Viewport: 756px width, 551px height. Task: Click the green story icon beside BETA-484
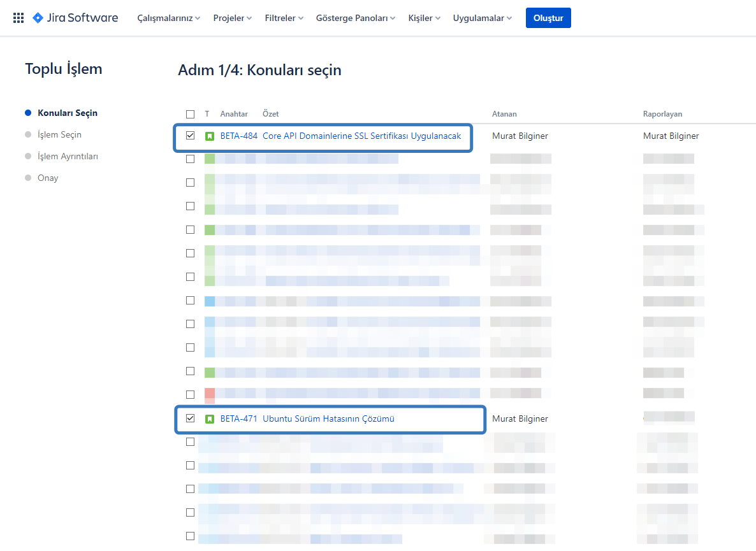[x=210, y=136]
